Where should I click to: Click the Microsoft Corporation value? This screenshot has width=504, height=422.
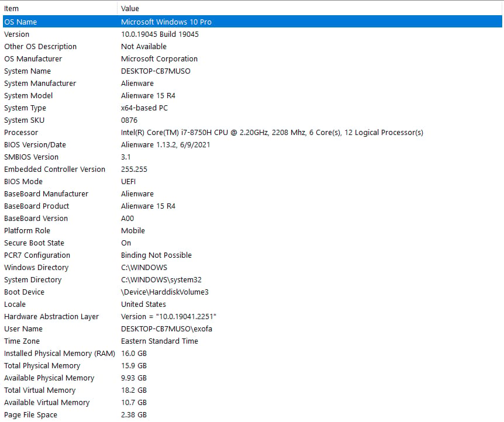(x=159, y=59)
